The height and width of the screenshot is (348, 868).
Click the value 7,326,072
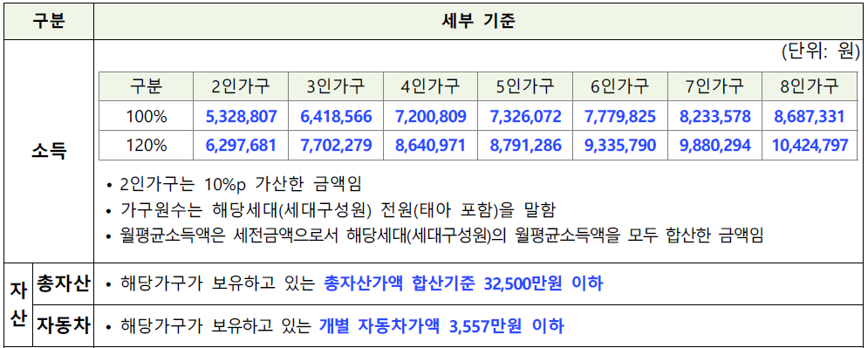(x=525, y=116)
